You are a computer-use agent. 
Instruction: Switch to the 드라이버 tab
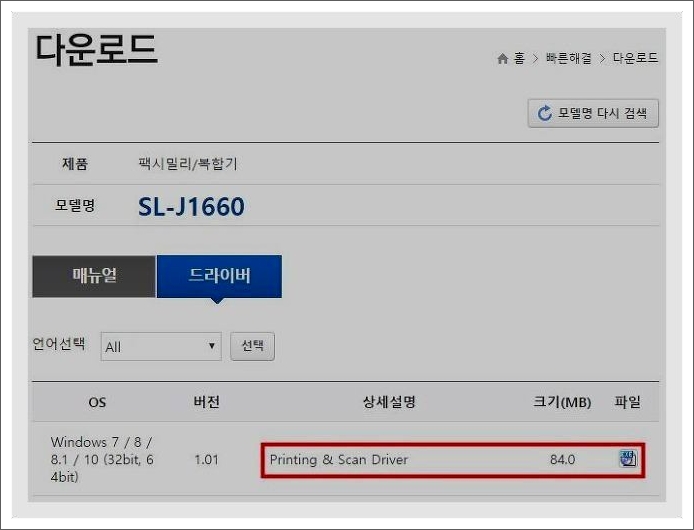(x=219, y=276)
